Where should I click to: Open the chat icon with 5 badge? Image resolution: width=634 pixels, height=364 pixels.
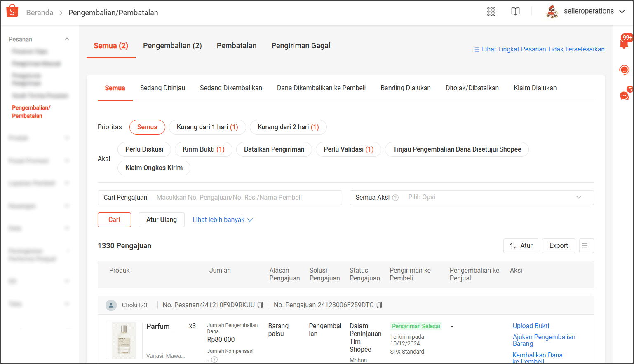(x=624, y=96)
